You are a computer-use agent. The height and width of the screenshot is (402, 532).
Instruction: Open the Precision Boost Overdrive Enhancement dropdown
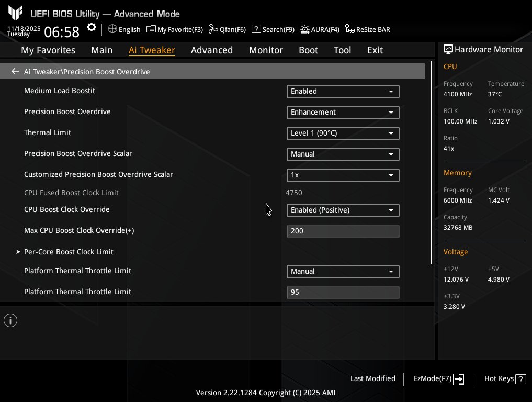[343, 113]
